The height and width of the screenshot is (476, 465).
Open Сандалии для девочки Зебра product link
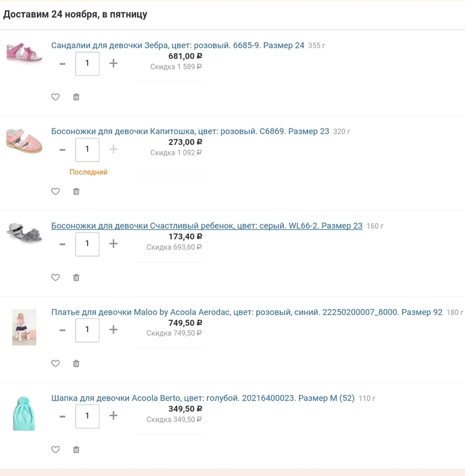click(x=177, y=46)
